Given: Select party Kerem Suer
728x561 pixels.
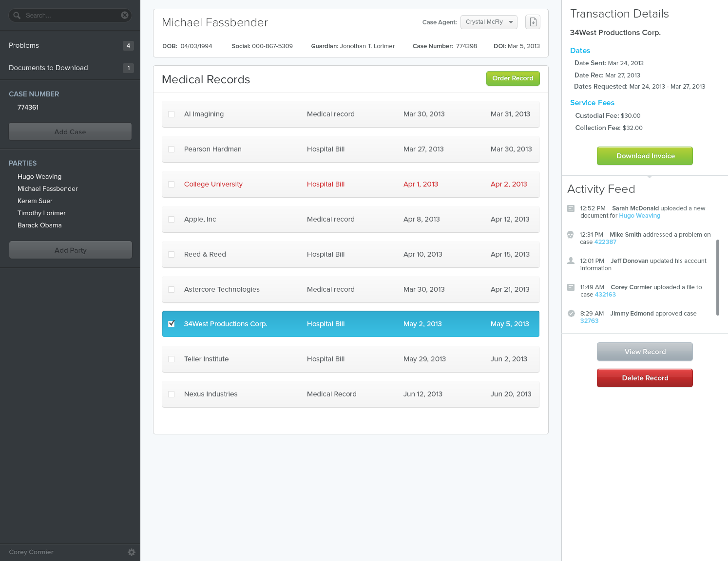Looking at the screenshot, I should (x=35, y=201).
